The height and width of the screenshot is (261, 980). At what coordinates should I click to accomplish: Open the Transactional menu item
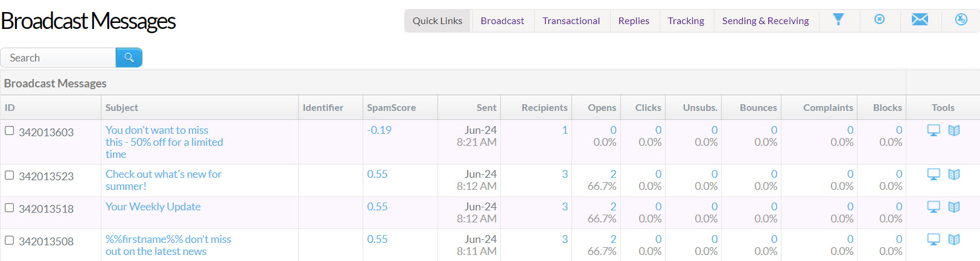point(571,21)
